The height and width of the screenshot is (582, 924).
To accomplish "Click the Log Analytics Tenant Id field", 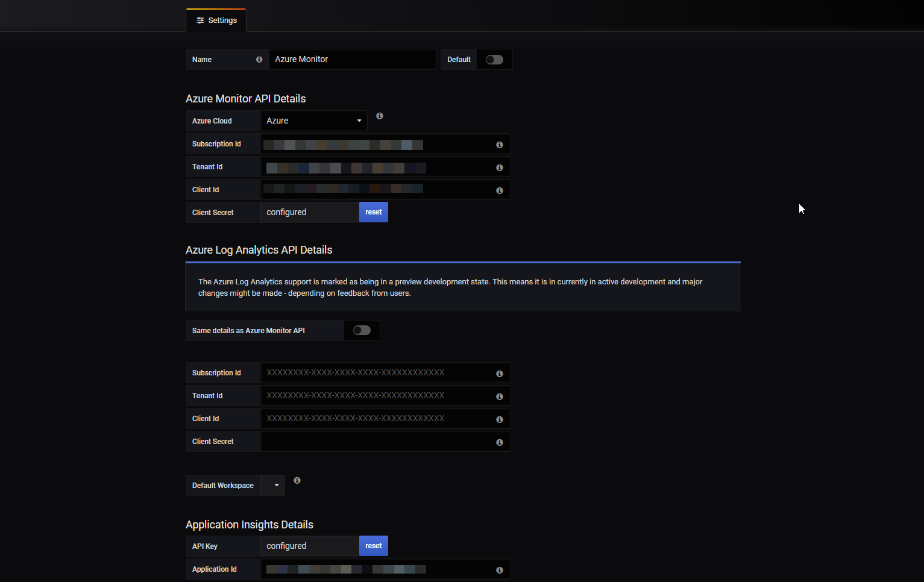I will pyautogui.click(x=385, y=396).
